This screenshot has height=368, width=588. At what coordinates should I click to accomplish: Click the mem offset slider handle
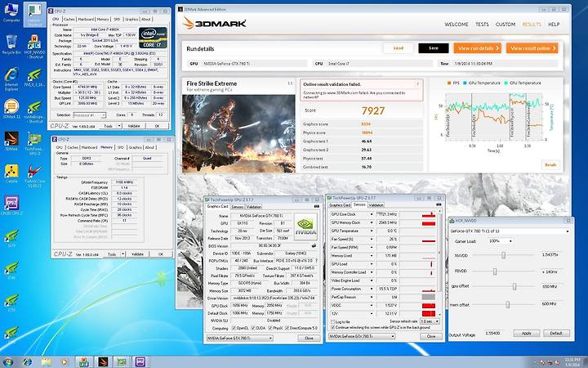[507, 304]
